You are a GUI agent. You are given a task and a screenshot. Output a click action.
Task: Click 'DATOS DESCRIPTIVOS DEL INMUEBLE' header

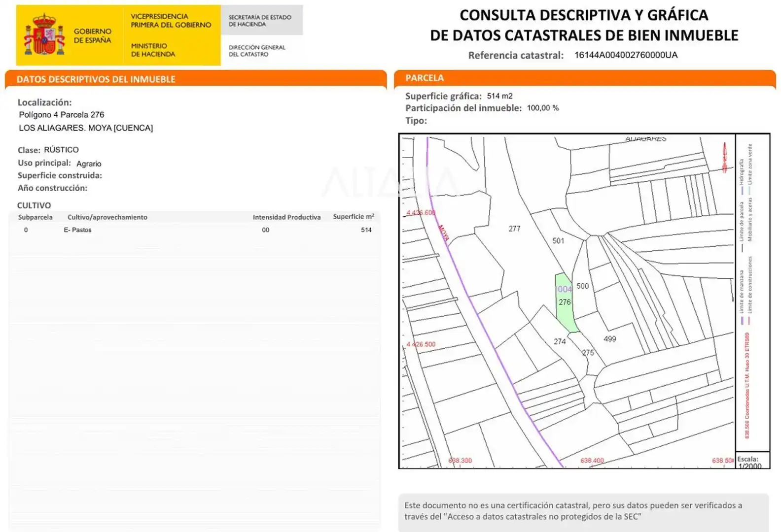tap(96, 79)
